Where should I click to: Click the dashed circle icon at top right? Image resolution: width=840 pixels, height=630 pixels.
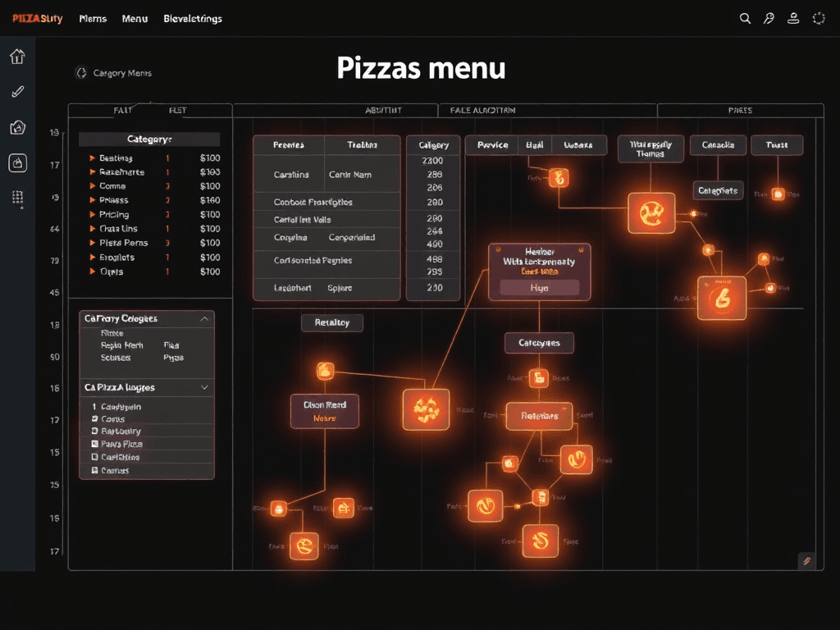818,18
